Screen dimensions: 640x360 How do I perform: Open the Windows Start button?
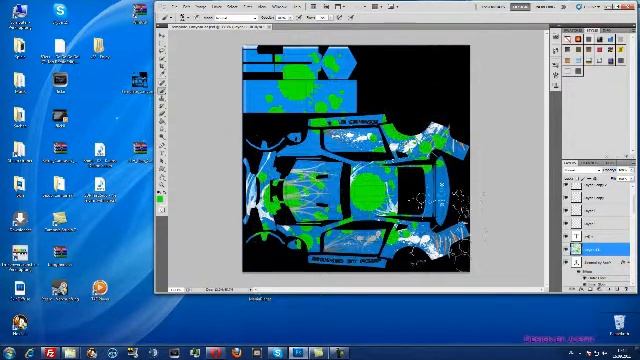(9, 353)
